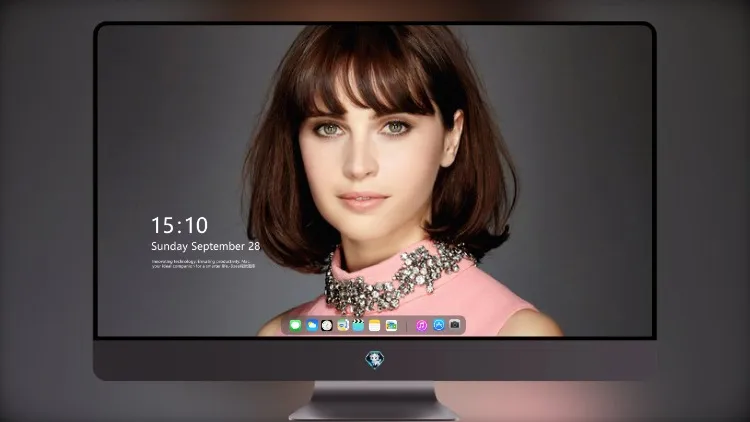
Task: Open the clapperboard video app icon
Action: (x=358, y=325)
